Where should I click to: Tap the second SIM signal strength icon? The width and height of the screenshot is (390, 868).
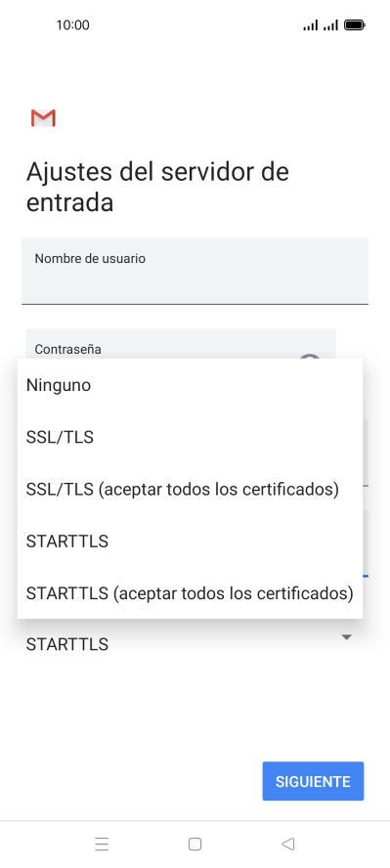coord(330,24)
